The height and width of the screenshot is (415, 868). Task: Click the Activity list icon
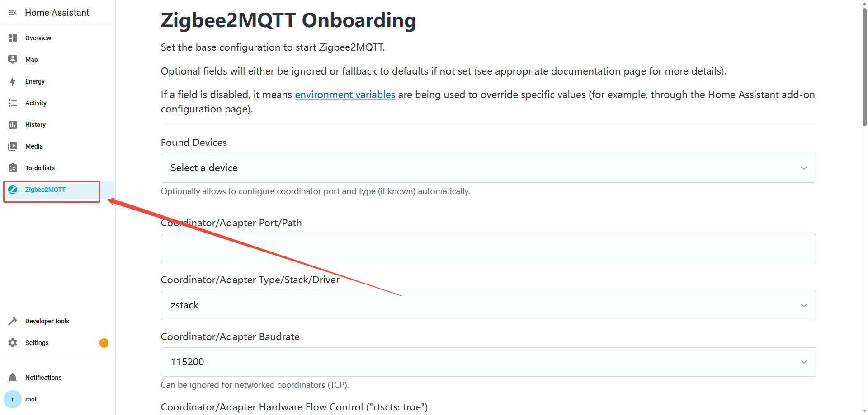point(13,103)
